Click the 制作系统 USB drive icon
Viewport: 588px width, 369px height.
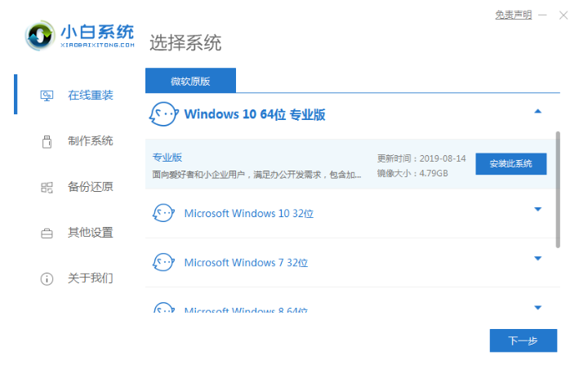47,141
